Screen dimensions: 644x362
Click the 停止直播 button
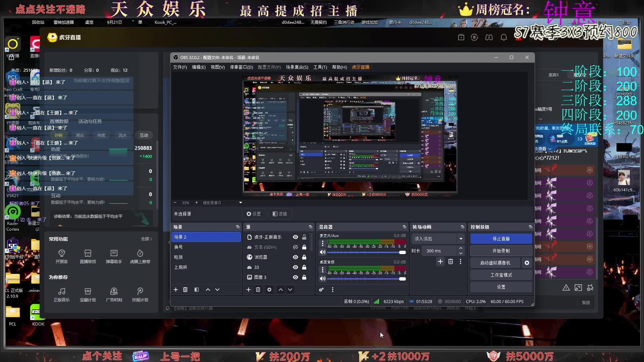pos(501,239)
